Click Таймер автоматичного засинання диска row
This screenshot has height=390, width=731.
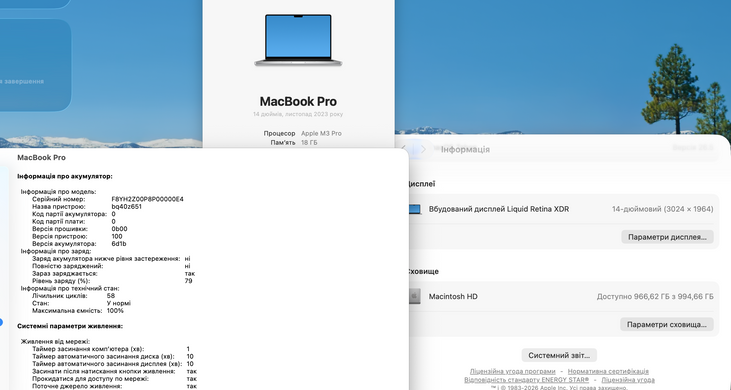pyautogui.click(x=113, y=356)
